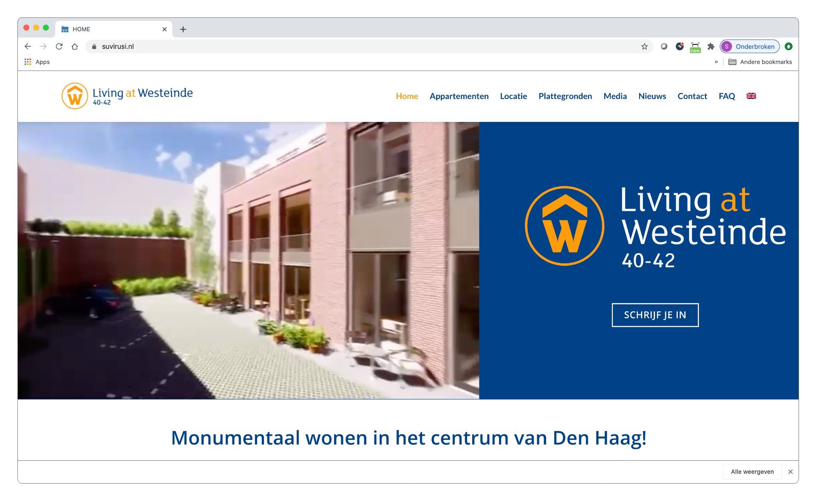
Task: Open the Andere bookmarks folder
Action: click(x=760, y=62)
